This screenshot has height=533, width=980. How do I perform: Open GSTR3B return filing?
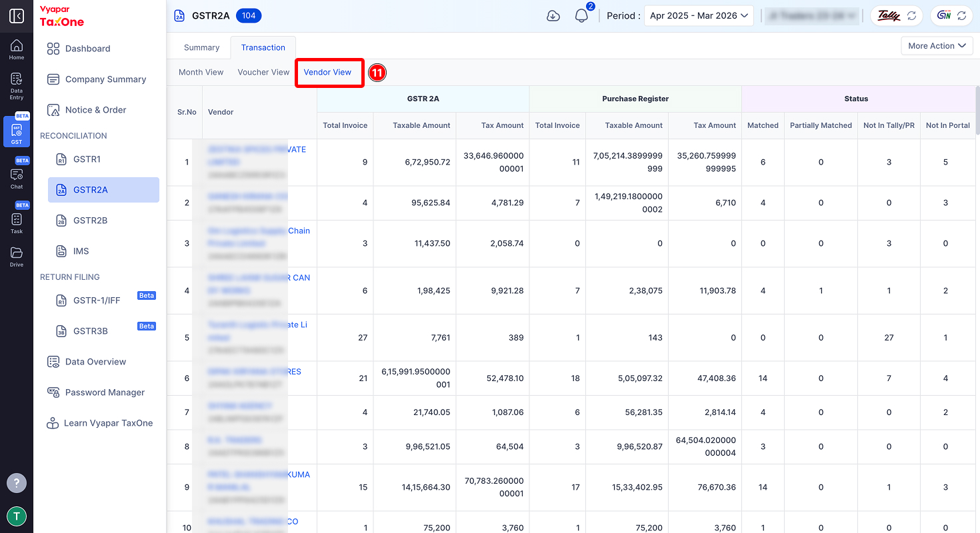coord(103,331)
